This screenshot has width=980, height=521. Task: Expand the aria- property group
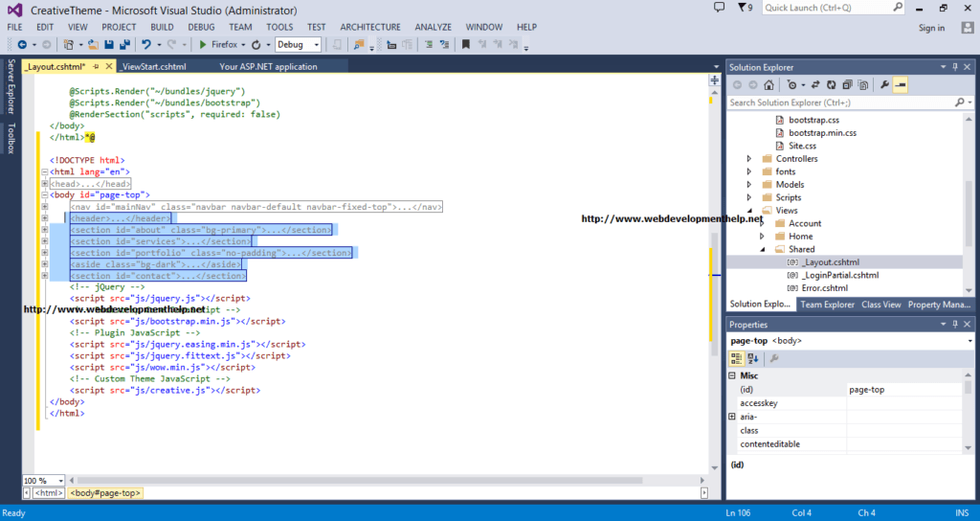click(x=732, y=417)
